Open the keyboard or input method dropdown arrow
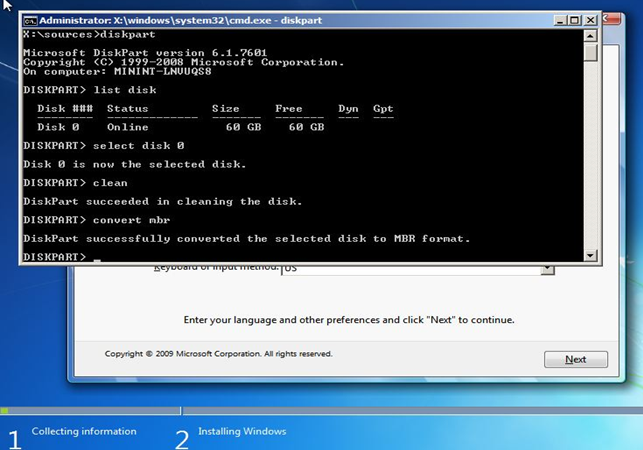Screen dimensions: 643x450 click(x=547, y=269)
